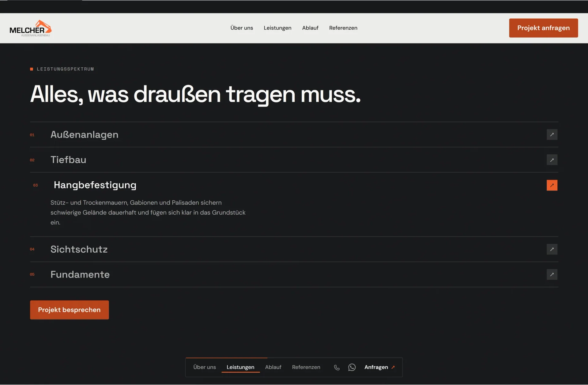Click the arrow icon in the Fundamente row
The image size is (588, 385).
552,274
